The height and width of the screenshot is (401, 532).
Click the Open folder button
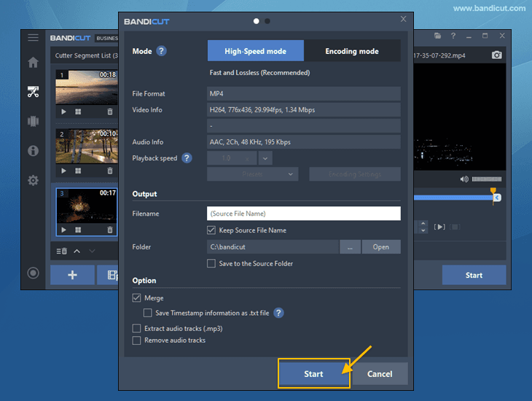[381, 247]
